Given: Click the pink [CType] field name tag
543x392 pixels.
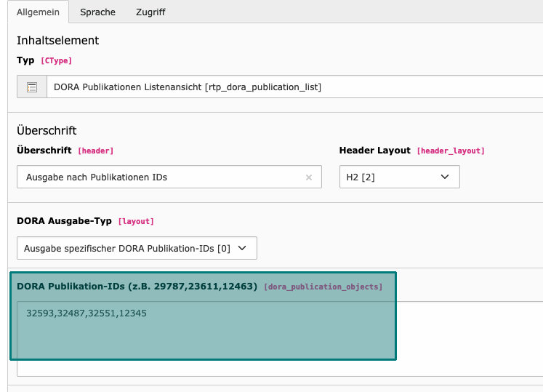Looking at the screenshot, I should [x=57, y=60].
